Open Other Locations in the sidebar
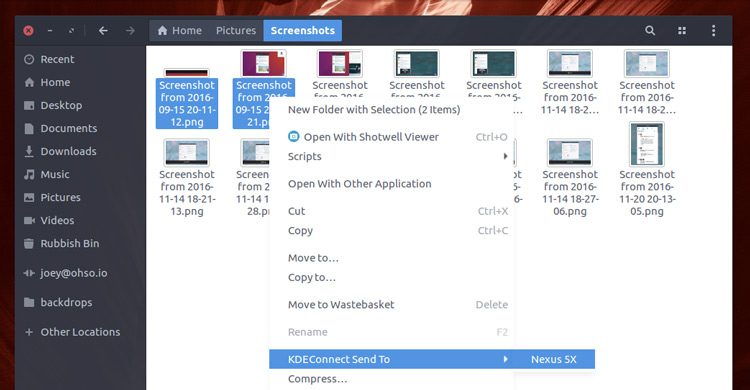 pyautogui.click(x=80, y=332)
